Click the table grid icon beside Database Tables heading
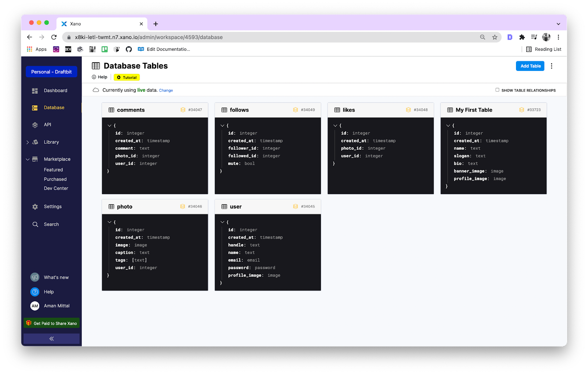The image size is (588, 374). click(96, 65)
